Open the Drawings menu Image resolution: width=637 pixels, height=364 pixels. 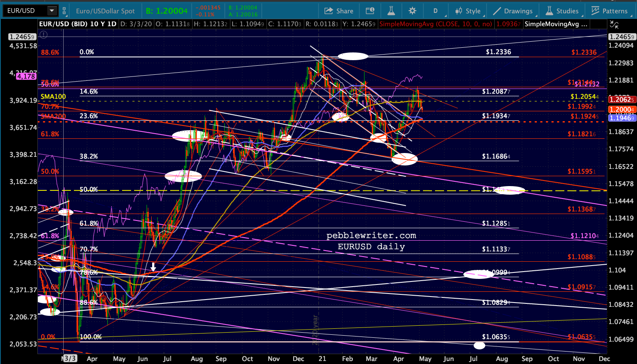coord(513,11)
